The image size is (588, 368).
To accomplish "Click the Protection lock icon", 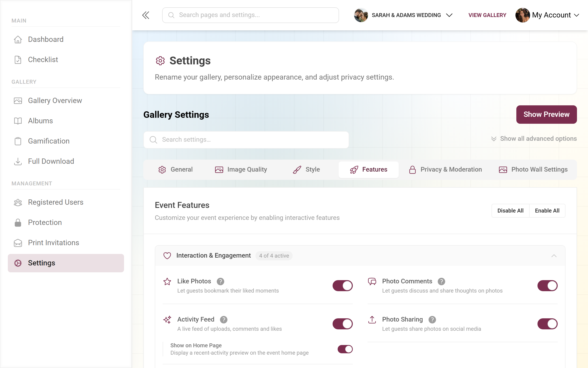I will click(18, 222).
